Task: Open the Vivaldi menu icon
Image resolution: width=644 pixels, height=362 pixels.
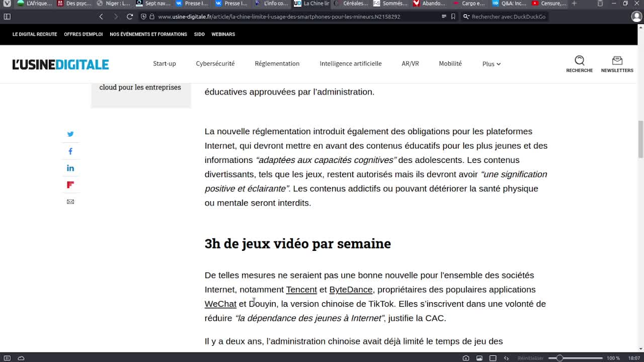Action: tap(7, 4)
